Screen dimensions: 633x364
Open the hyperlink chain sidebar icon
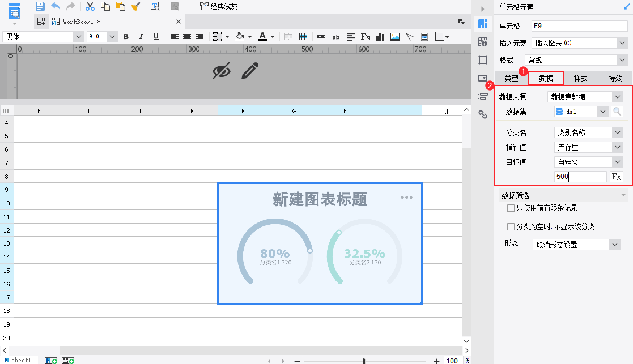coord(482,114)
